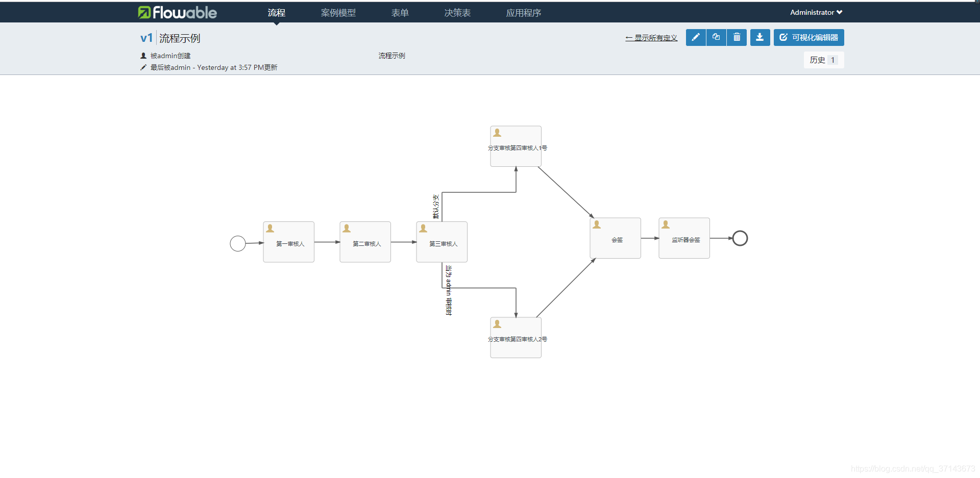Select the 分支审核第四审核人2号 task node
This screenshot has height=478, width=980.
(516, 338)
